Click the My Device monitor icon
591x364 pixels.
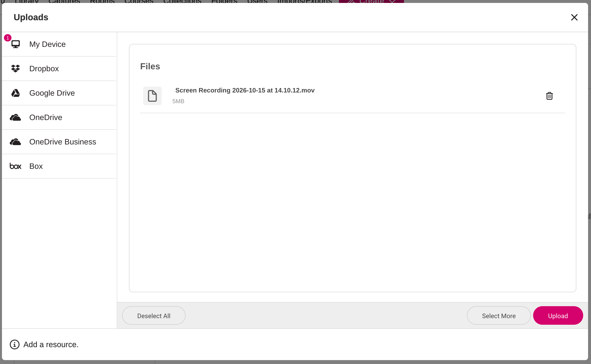pyautogui.click(x=16, y=44)
